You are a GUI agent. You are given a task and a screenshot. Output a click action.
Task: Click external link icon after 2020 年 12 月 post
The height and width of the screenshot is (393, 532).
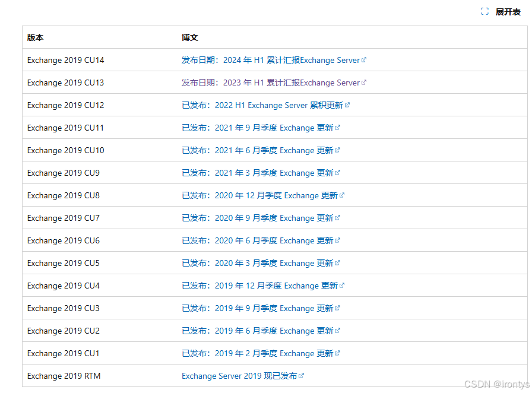(x=341, y=195)
